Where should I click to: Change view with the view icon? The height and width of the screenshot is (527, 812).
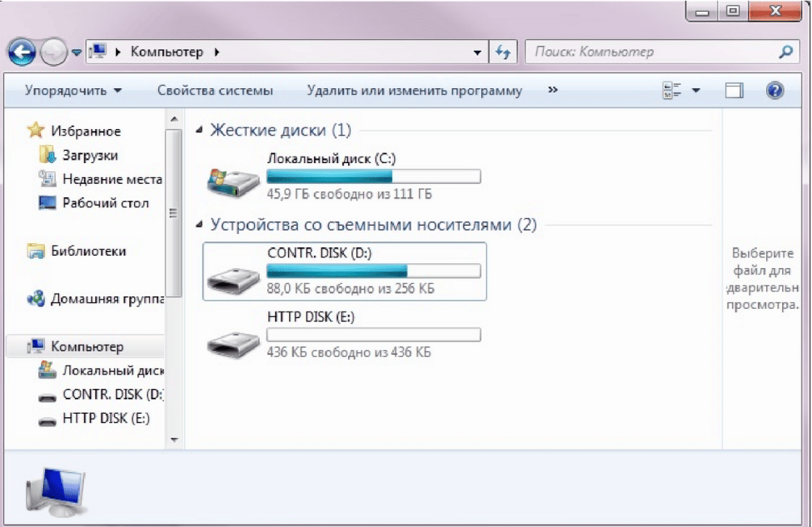click(x=672, y=90)
